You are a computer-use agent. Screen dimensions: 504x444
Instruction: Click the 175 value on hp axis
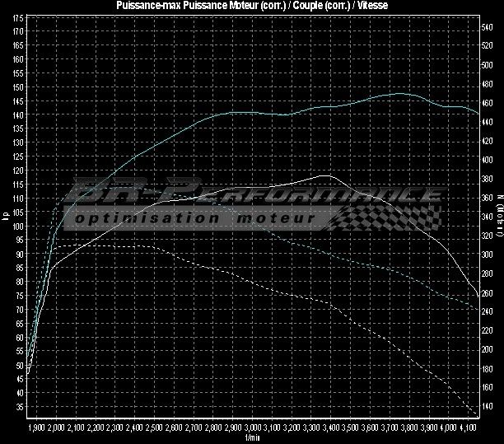(x=18, y=30)
